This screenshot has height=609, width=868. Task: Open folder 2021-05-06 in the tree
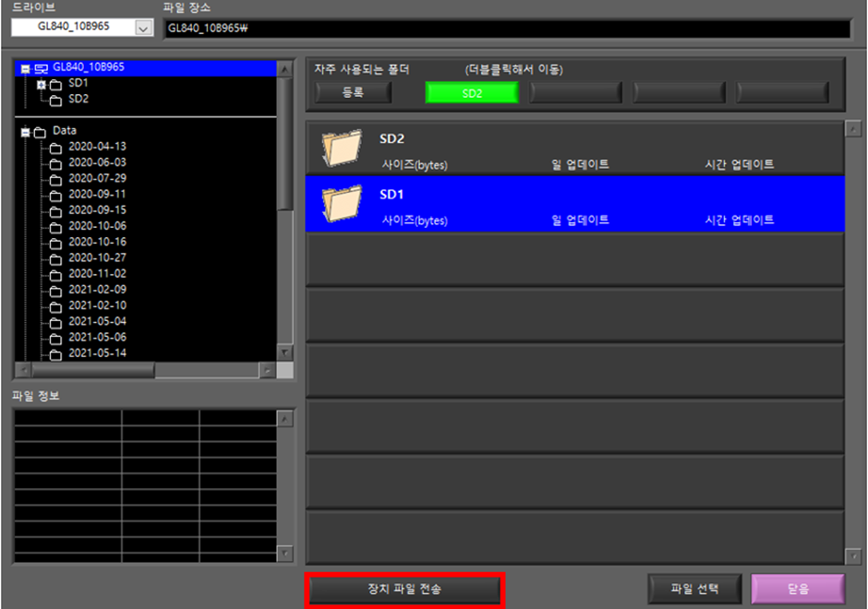97,338
